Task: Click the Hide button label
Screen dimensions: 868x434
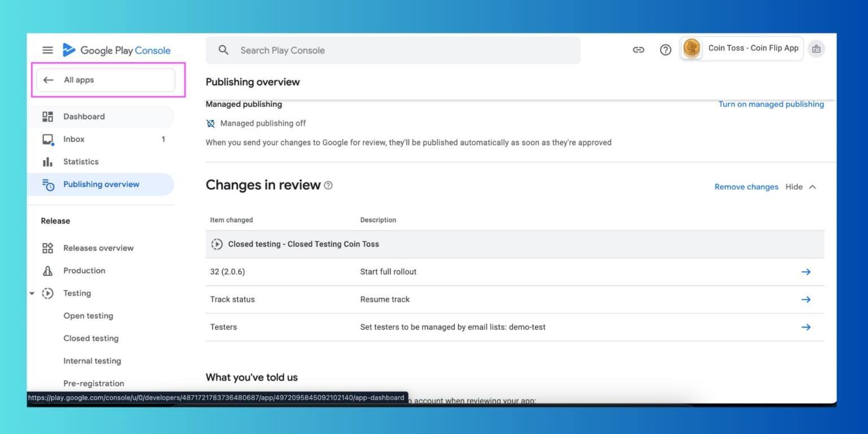Action: (x=794, y=187)
